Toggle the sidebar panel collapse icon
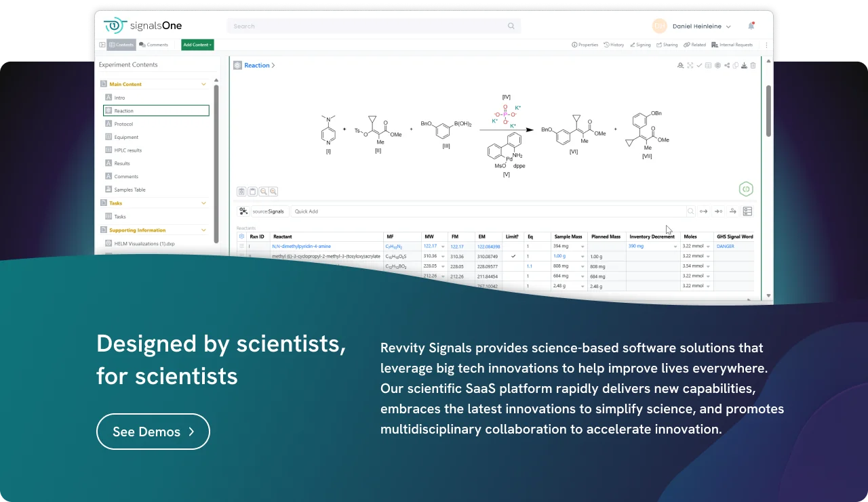The image size is (868, 502). 102,45
